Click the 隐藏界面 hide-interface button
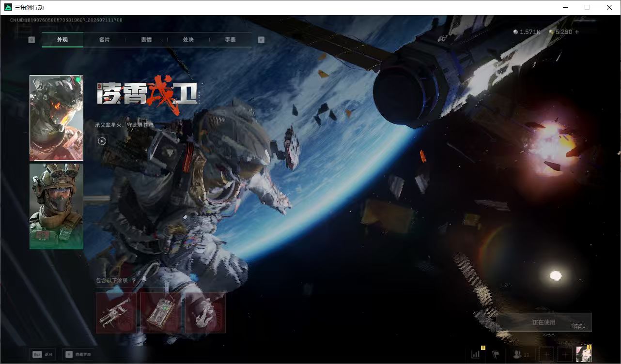The width and height of the screenshot is (621, 364). (78, 354)
